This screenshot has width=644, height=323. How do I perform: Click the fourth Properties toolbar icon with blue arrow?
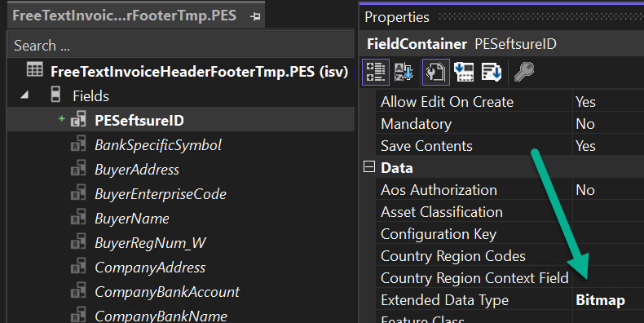(464, 72)
